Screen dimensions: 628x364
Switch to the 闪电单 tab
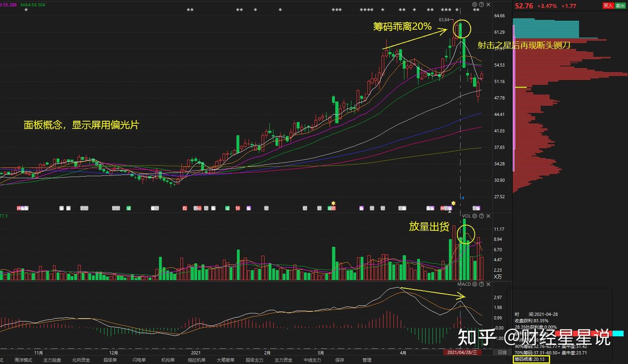pos(139,360)
